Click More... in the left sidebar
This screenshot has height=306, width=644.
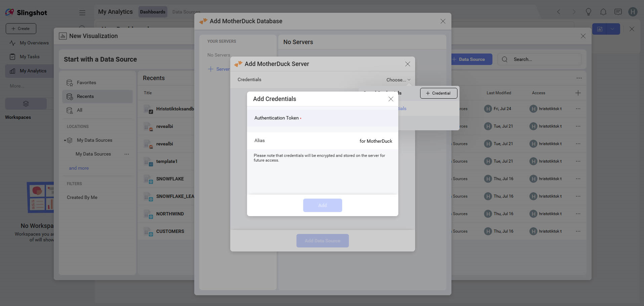click(17, 86)
